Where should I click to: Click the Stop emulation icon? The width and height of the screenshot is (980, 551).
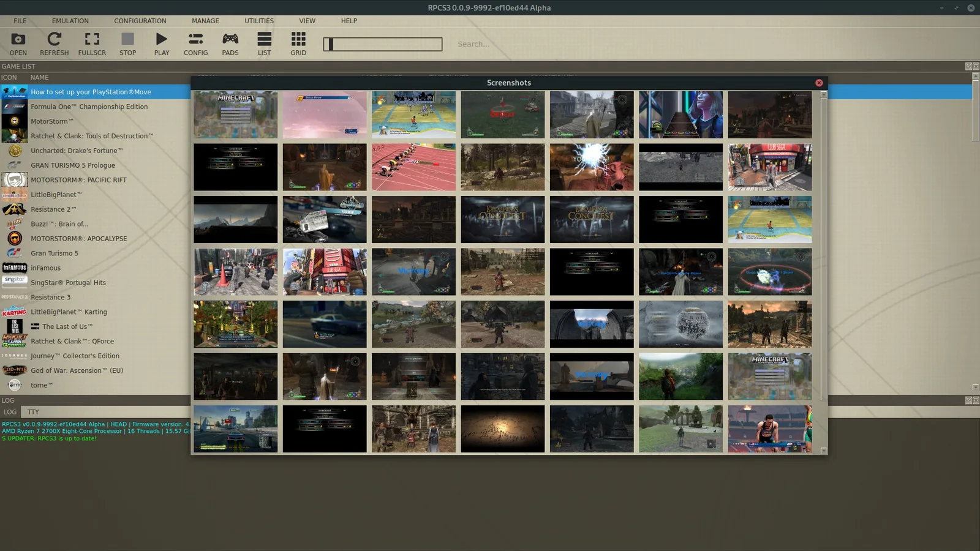click(x=127, y=44)
